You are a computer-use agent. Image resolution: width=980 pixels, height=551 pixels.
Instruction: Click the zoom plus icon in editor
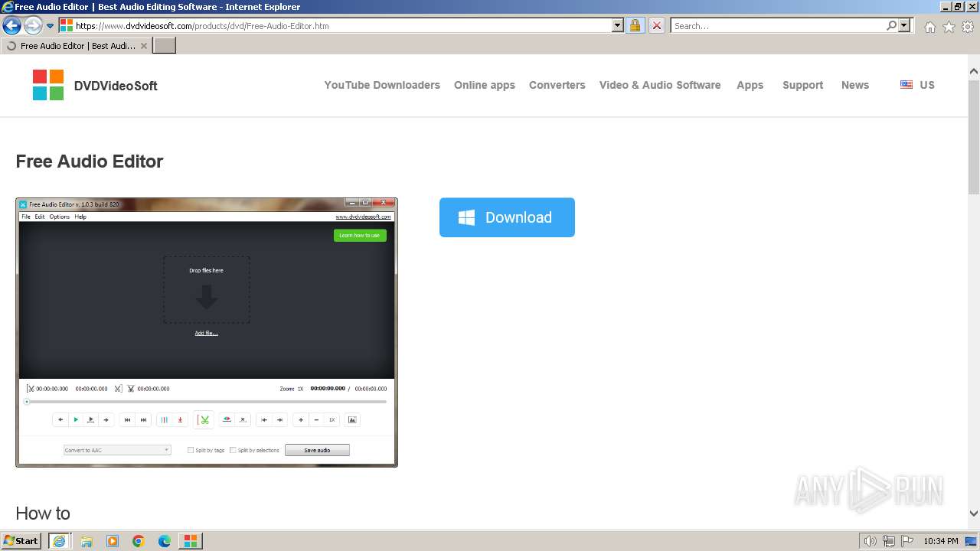pyautogui.click(x=301, y=419)
